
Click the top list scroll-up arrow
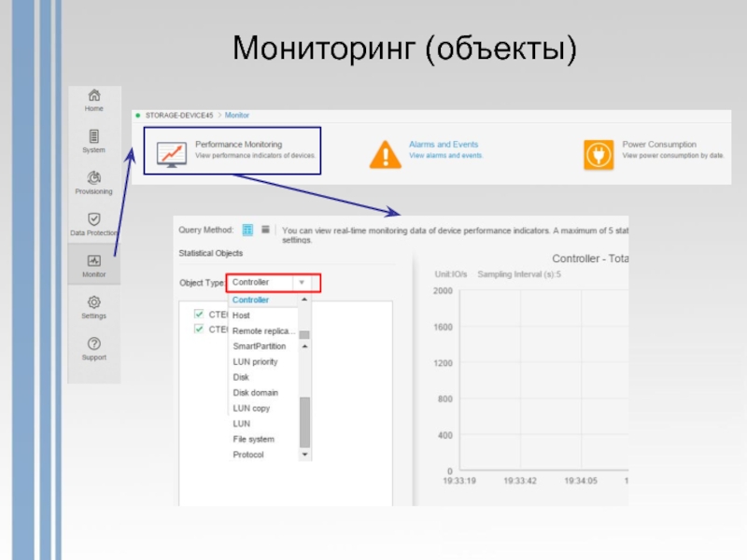click(304, 300)
